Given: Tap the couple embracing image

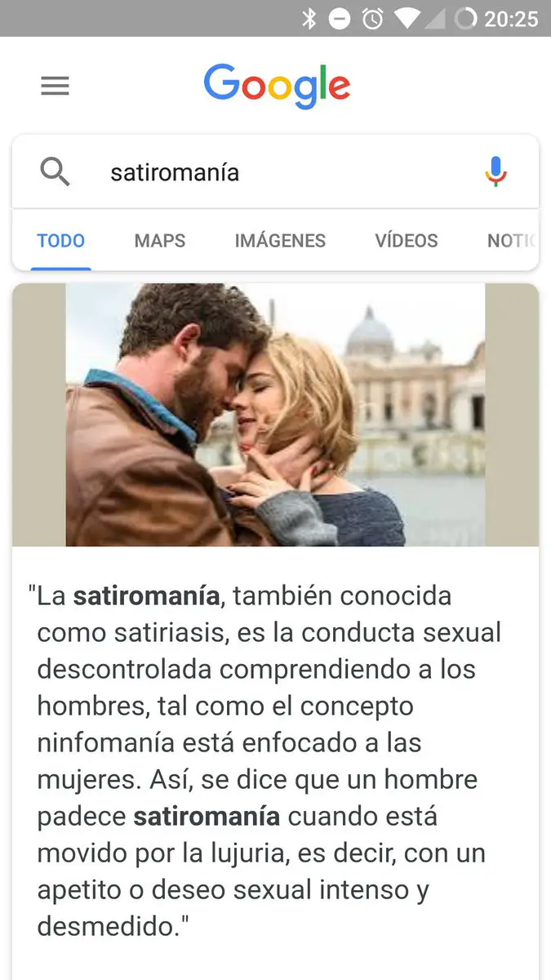Looking at the screenshot, I should pos(275,415).
